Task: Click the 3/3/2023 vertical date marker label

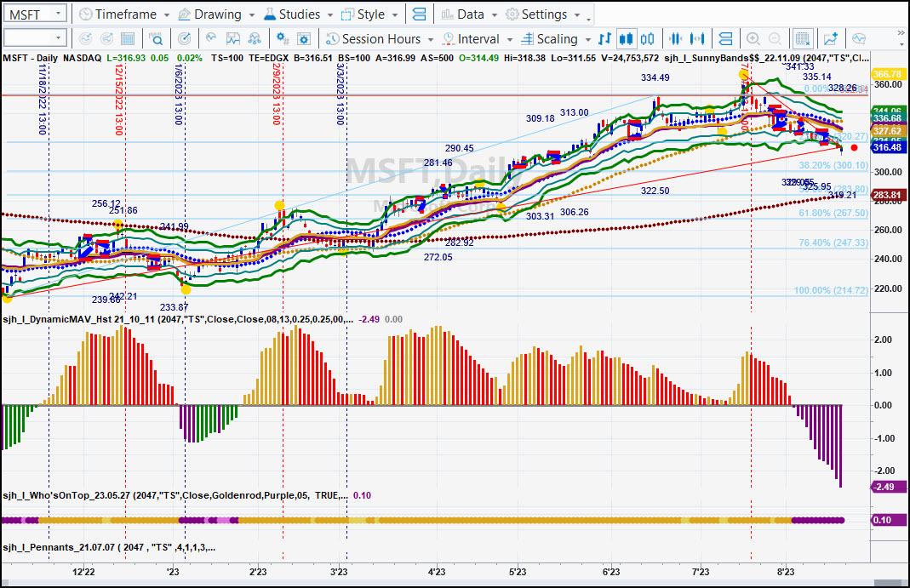Action: click(x=341, y=94)
